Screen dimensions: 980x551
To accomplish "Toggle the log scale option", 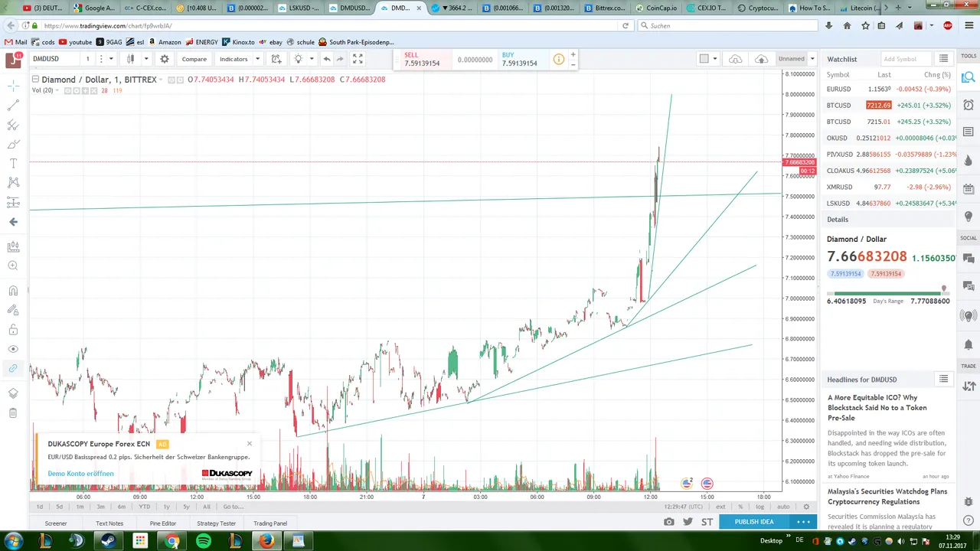I will click(x=760, y=507).
